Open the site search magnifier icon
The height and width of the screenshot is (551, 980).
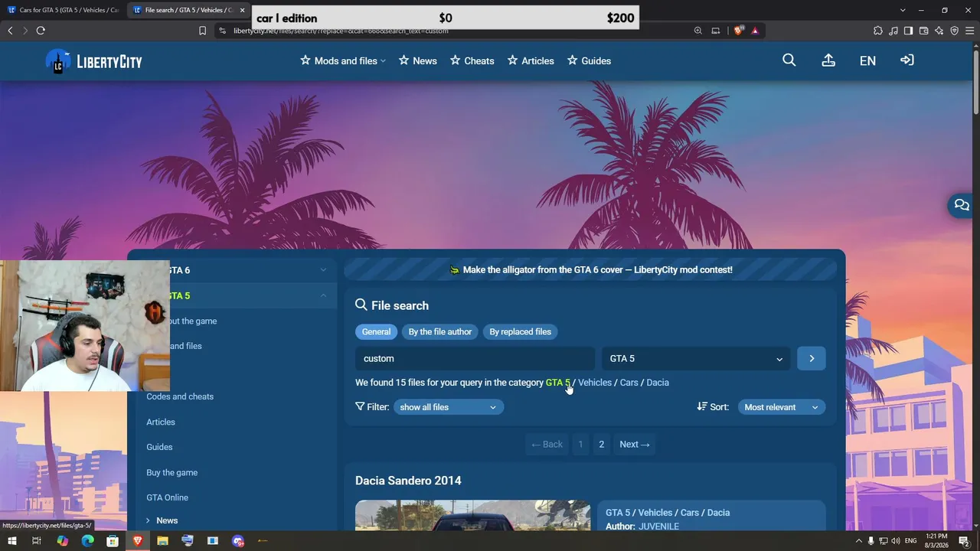click(789, 60)
